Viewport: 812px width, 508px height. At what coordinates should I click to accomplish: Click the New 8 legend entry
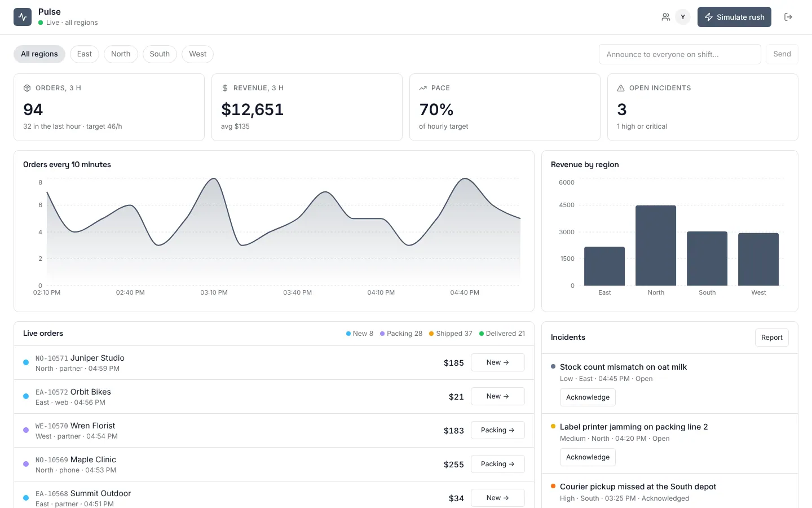click(x=360, y=334)
